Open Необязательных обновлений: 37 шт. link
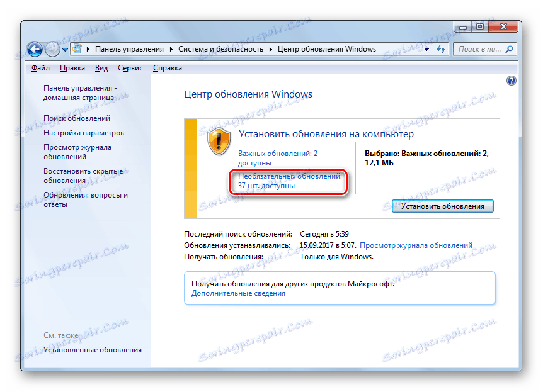543x392 pixels. (290, 181)
